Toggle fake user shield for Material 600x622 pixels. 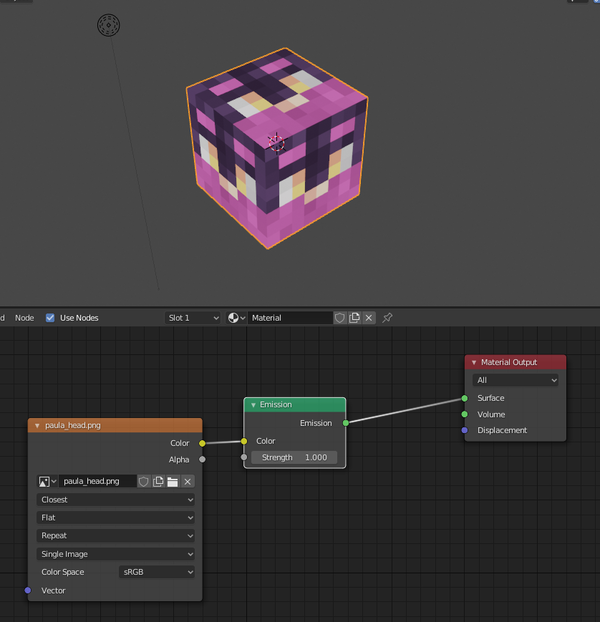pos(340,318)
